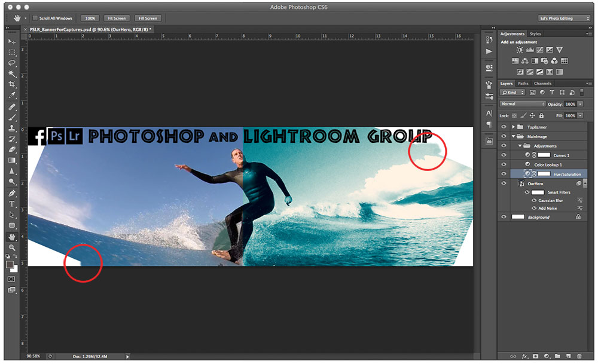Select the Horizontal Type tool
Screen dimensions: 598x364
tap(12, 204)
